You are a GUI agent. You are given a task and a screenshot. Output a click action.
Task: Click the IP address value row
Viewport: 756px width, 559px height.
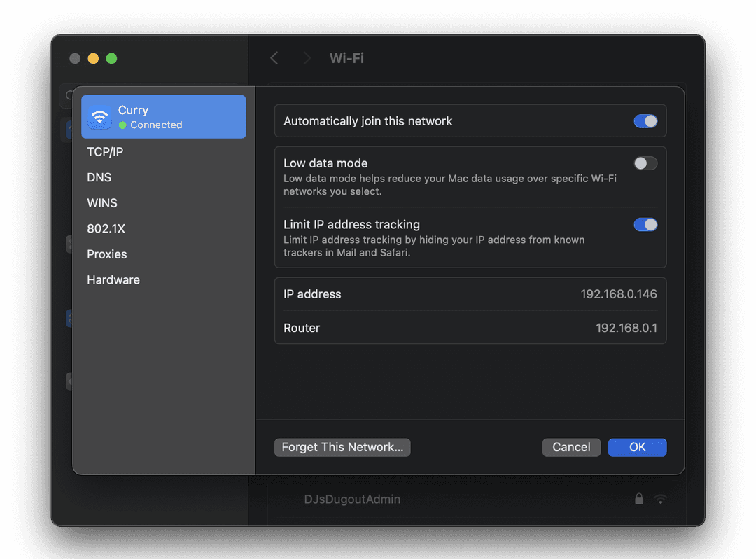[x=470, y=294]
